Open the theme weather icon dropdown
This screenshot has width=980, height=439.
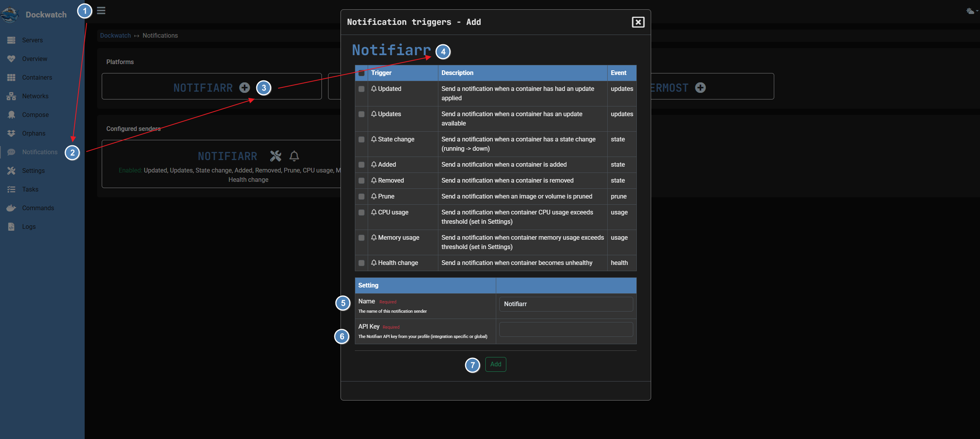972,11
